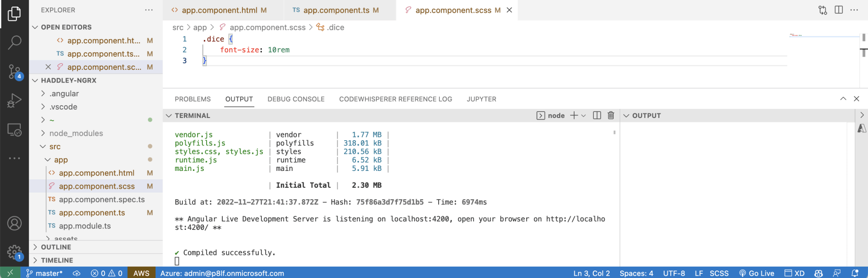Expand the node_modules folder

(x=76, y=133)
